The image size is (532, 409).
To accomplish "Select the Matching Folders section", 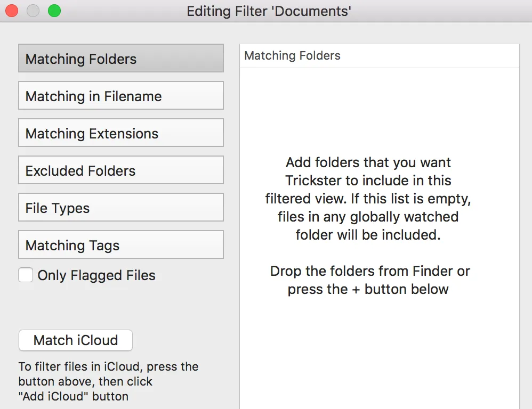I will click(121, 58).
